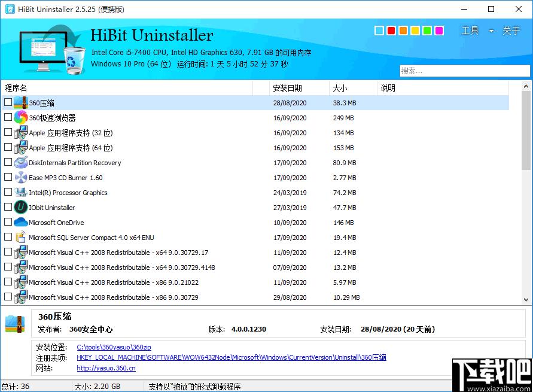Click icon of Visual C++ 2008 x86 9.0.30729
533x392 pixels.
[21, 297]
